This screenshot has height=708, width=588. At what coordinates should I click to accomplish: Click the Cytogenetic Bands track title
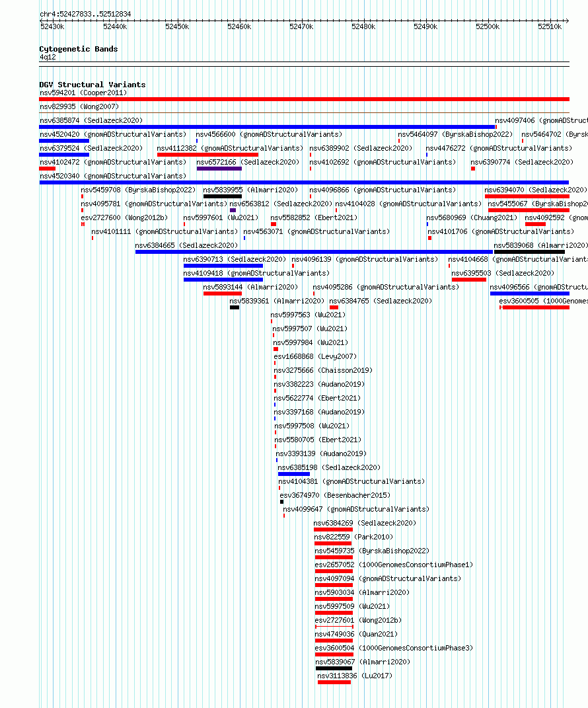point(79,49)
